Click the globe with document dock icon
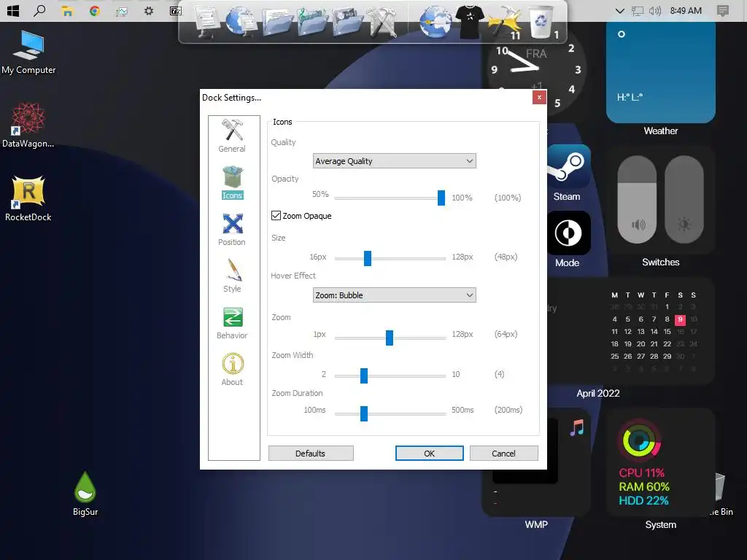747x560 pixels. coord(241,21)
